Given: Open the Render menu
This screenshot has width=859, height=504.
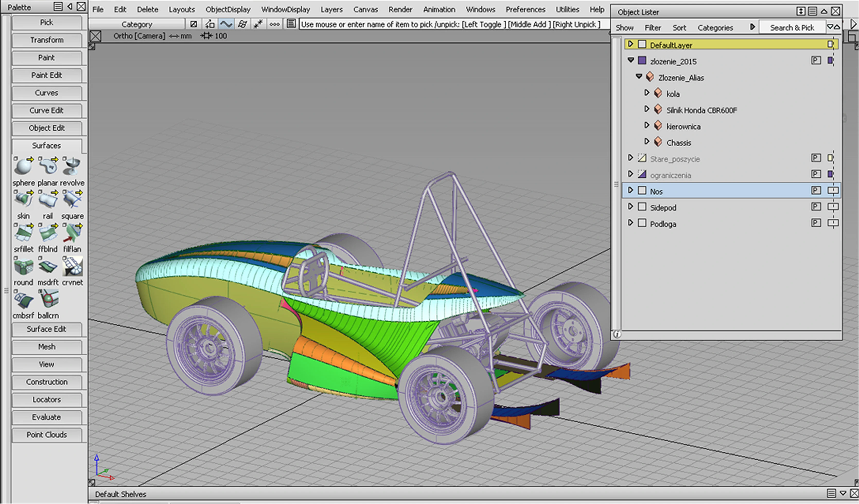Looking at the screenshot, I should pyautogui.click(x=400, y=10).
